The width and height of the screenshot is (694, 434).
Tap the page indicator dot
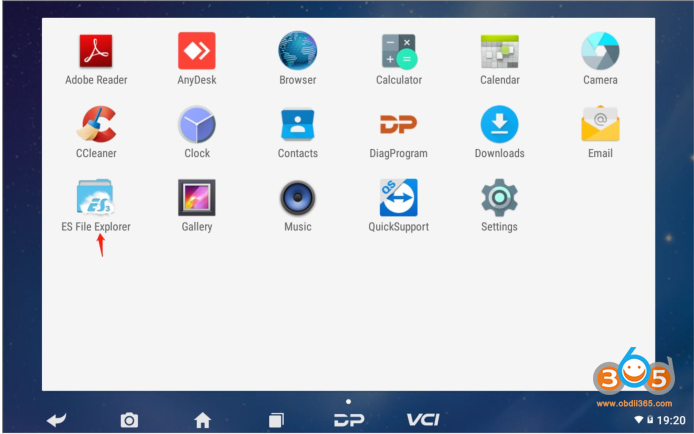pyautogui.click(x=348, y=402)
